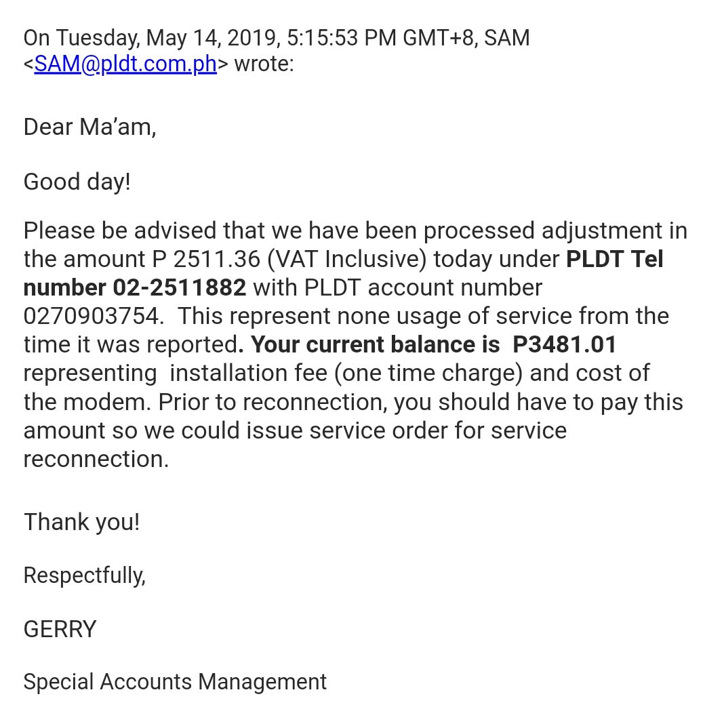This screenshot has width=703, height=728.
Task: Click the bold "Your current balance is" text
Action: tap(375, 344)
